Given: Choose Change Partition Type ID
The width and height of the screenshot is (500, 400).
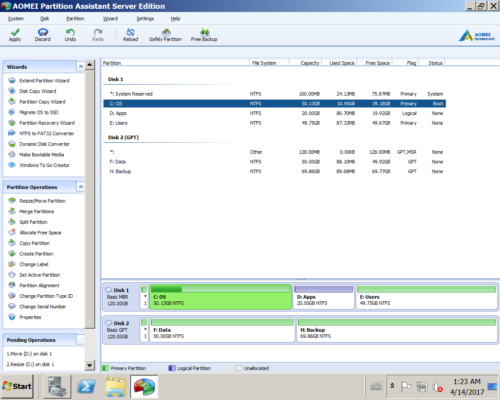Looking at the screenshot, I should pos(41,296).
